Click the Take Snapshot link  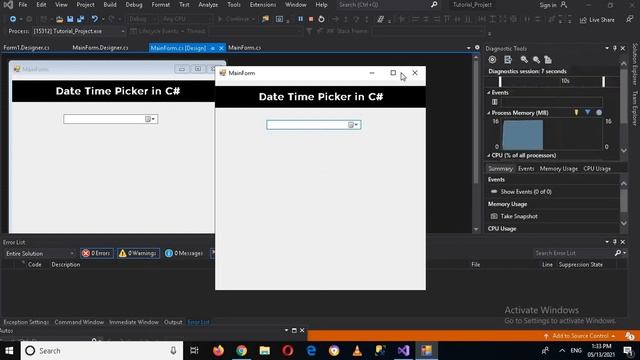pos(519,216)
